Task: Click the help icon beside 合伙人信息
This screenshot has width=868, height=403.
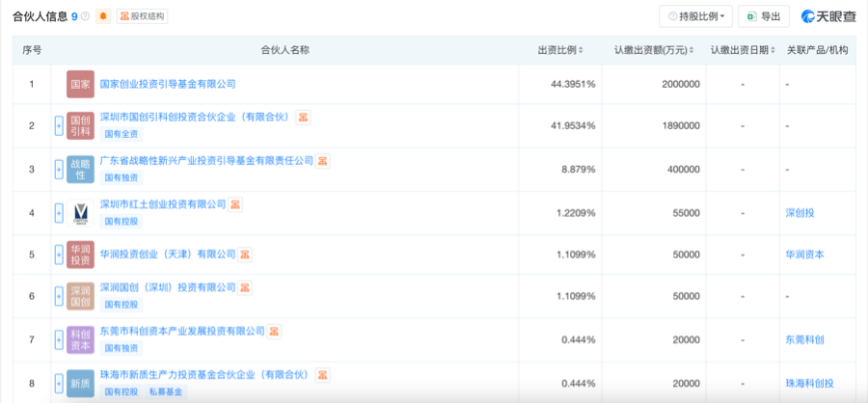Action: click(x=86, y=16)
